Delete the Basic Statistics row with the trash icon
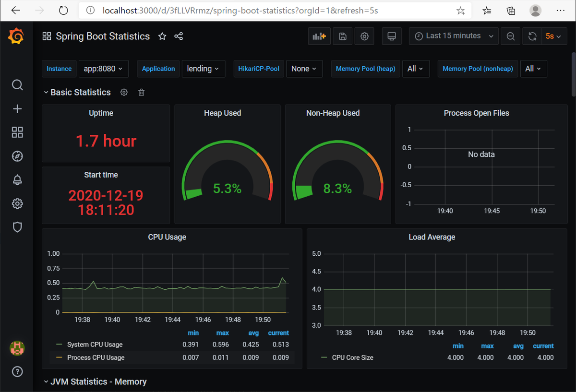576x392 pixels. click(x=141, y=92)
